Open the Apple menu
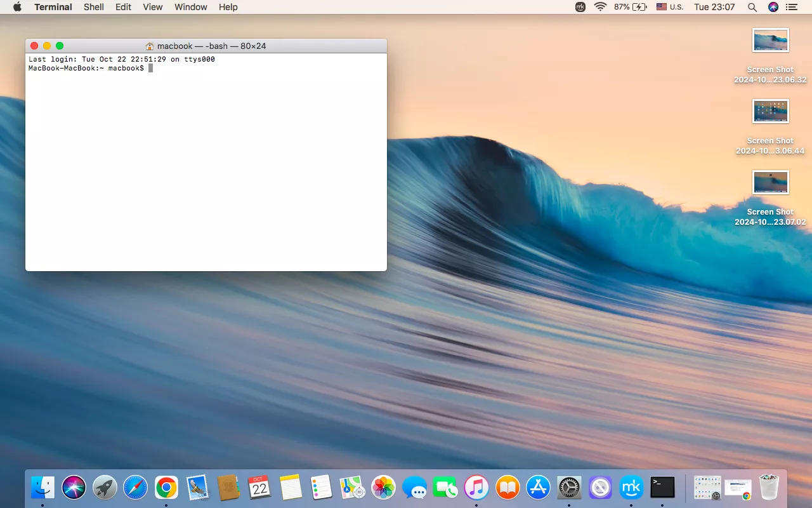 17,7
